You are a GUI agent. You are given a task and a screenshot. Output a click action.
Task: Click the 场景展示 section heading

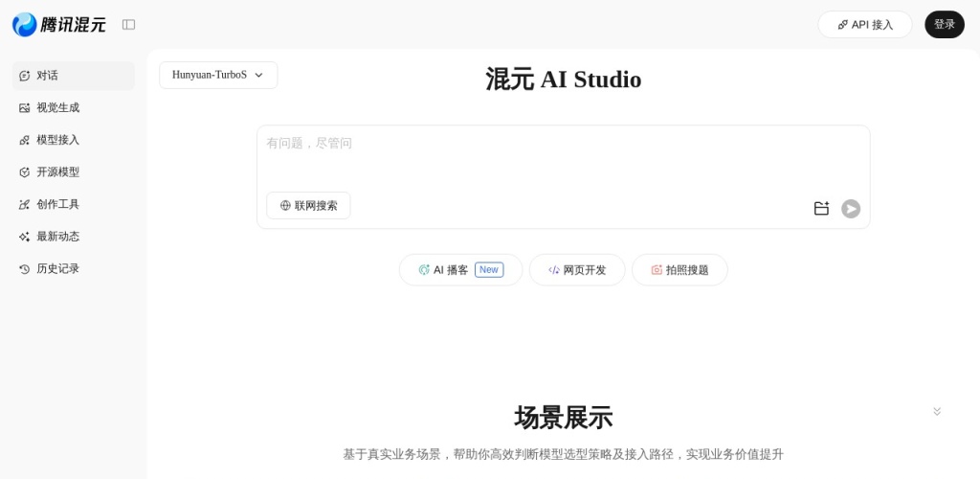[563, 417]
